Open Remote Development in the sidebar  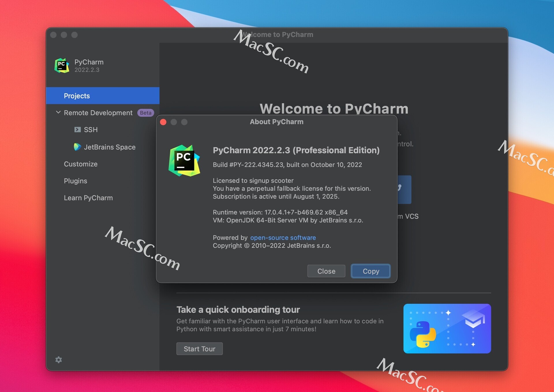point(98,113)
